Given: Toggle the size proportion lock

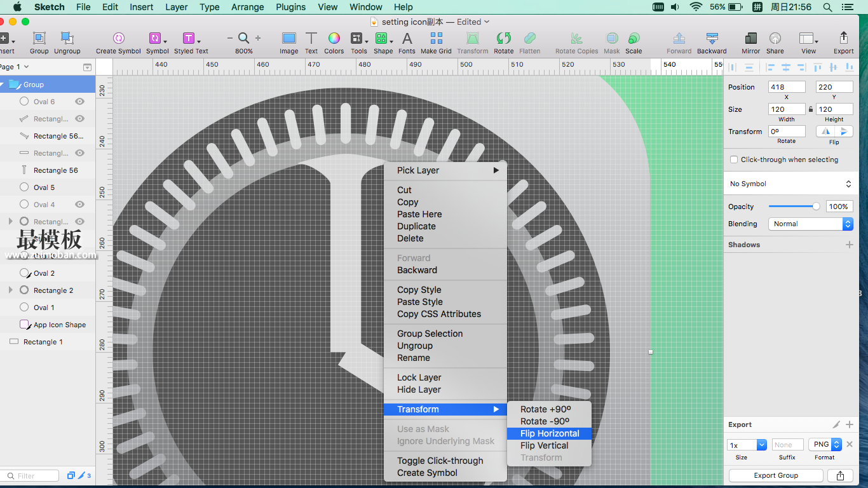Looking at the screenshot, I should (810, 109).
